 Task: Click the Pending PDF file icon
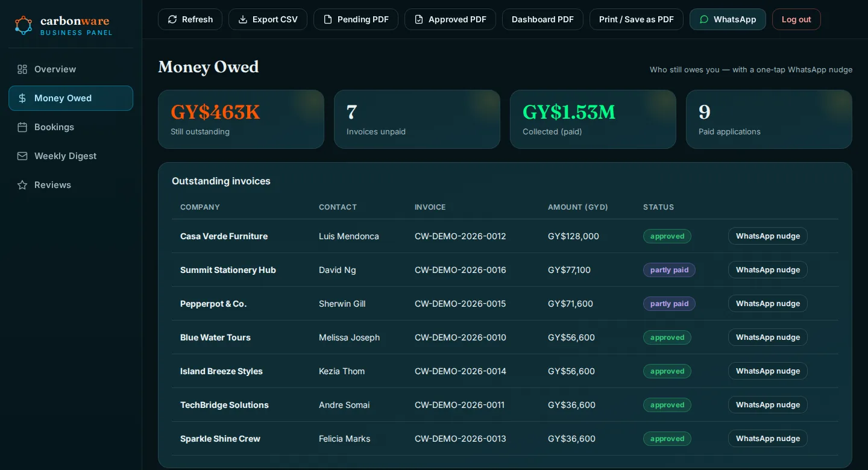pyautogui.click(x=328, y=19)
